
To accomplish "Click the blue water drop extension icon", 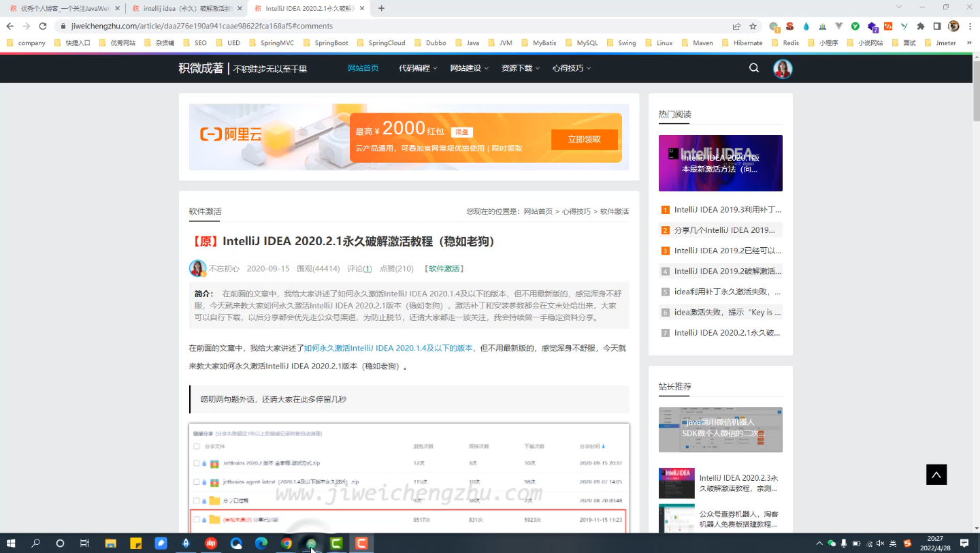I will 806,26.
